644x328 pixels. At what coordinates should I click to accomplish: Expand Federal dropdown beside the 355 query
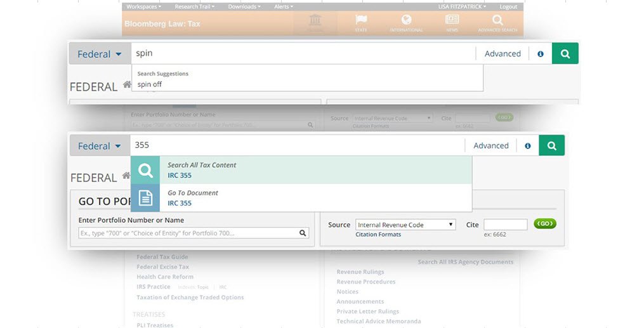(x=100, y=146)
